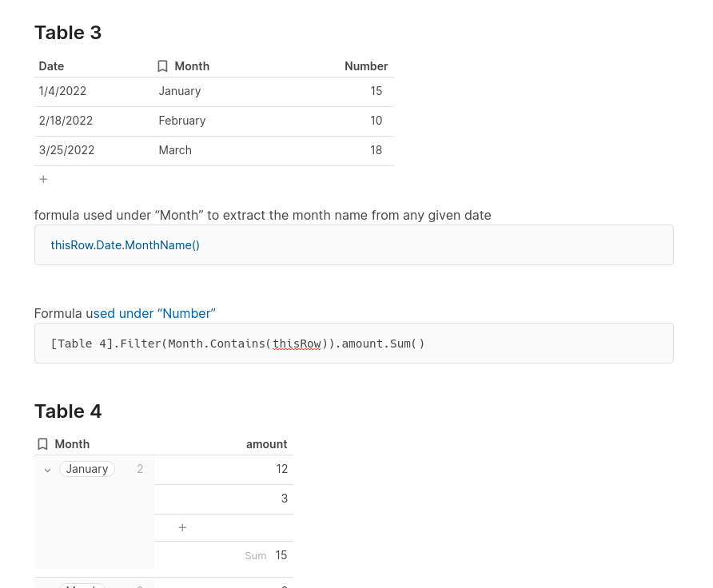Select the 3/25/2022 date cell
The width and height of the screenshot is (713, 588).
(x=66, y=150)
